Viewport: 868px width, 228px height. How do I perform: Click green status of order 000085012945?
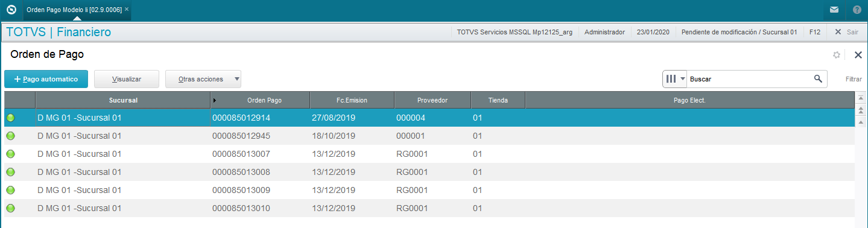pyautogui.click(x=10, y=136)
